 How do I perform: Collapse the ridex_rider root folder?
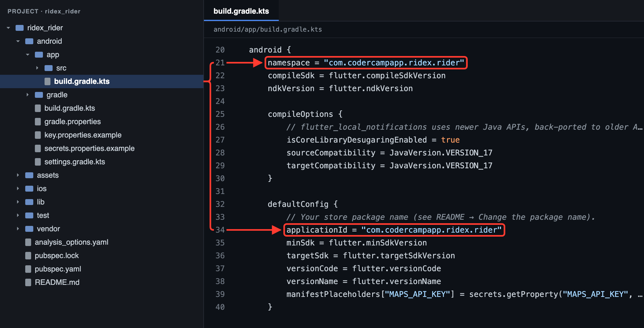tap(8, 28)
